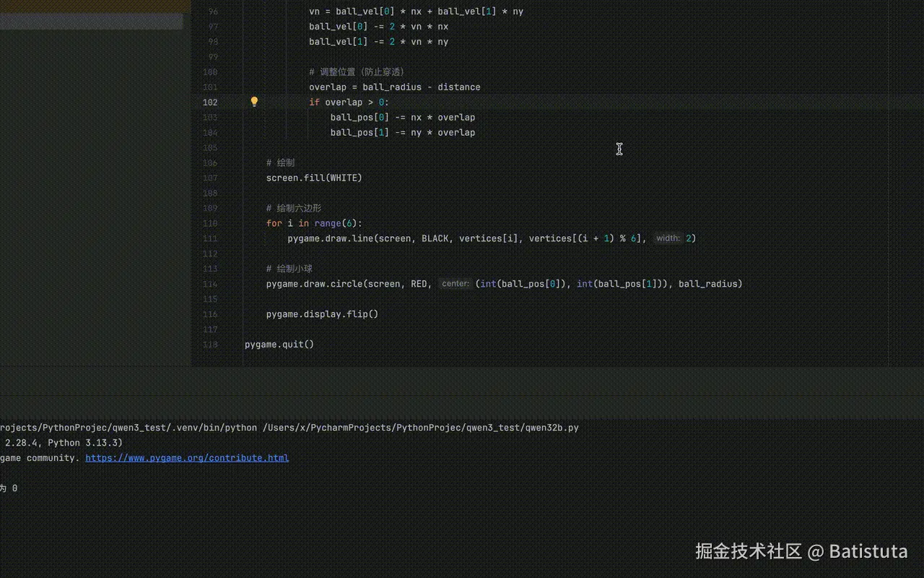Viewport: 924px width, 578px height.
Task: Place cursor on 'pygame.quit()' line
Action: [279, 345]
